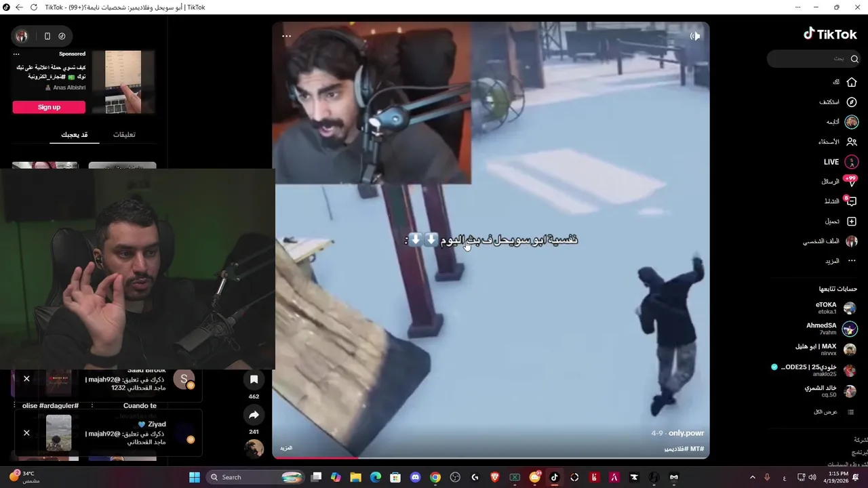
Task: Click the TikTok logo
Action: (830, 34)
